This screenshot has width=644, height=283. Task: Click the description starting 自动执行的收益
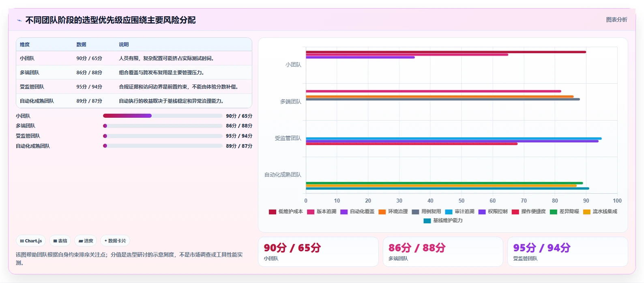(x=171, y=101)
